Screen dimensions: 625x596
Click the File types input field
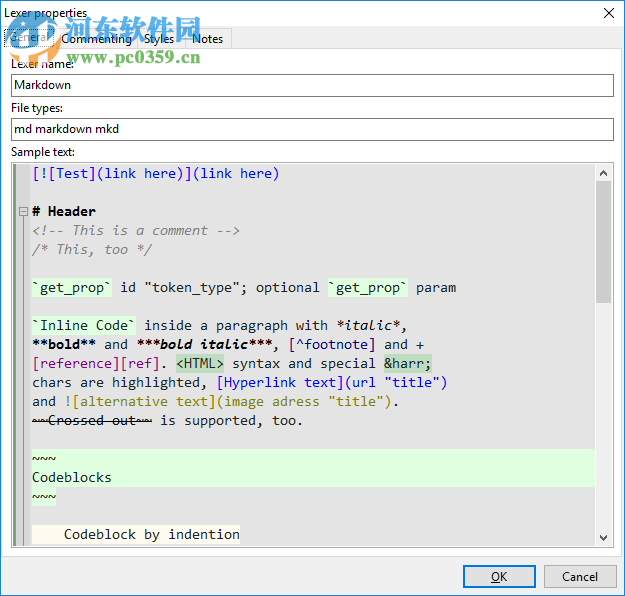[312, 129]
